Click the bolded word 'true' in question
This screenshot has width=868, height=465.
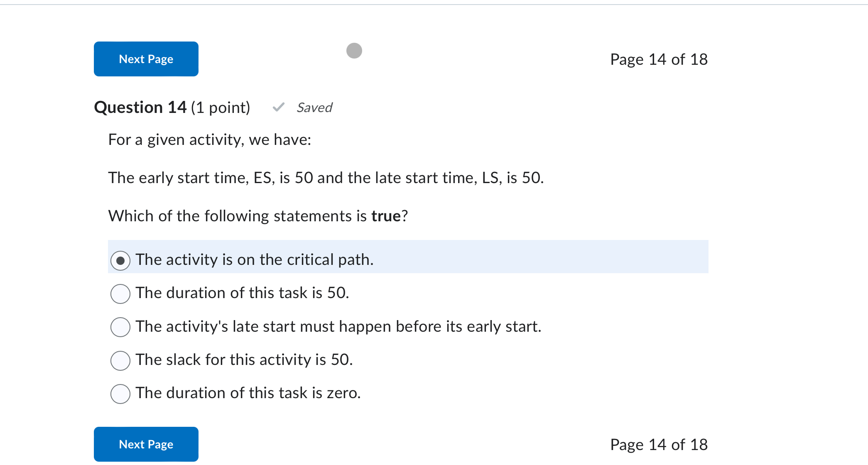388,215
